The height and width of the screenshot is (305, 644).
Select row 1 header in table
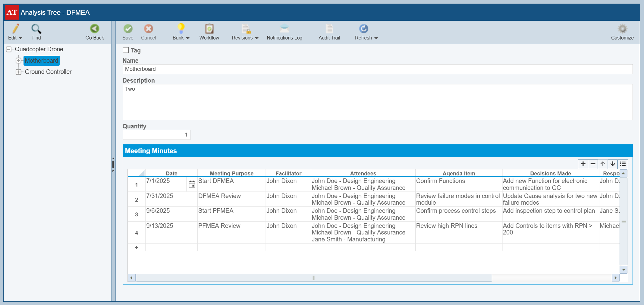click(137, 184)
